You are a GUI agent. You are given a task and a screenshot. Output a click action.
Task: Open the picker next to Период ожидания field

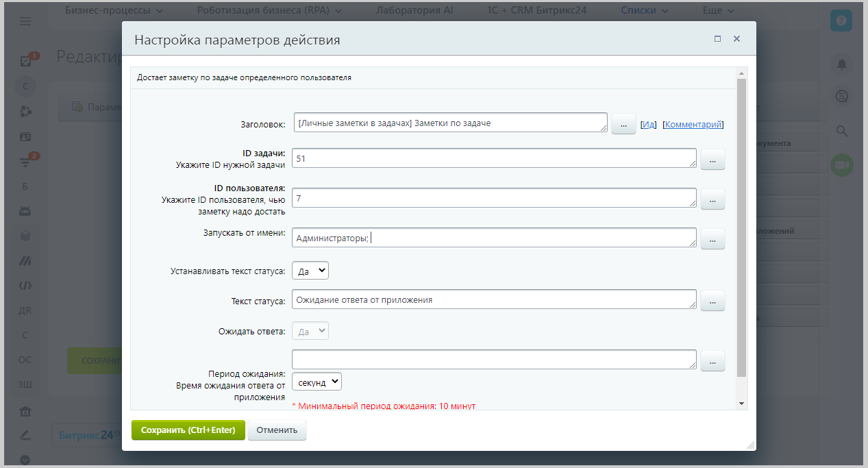(x=712, y=361)
